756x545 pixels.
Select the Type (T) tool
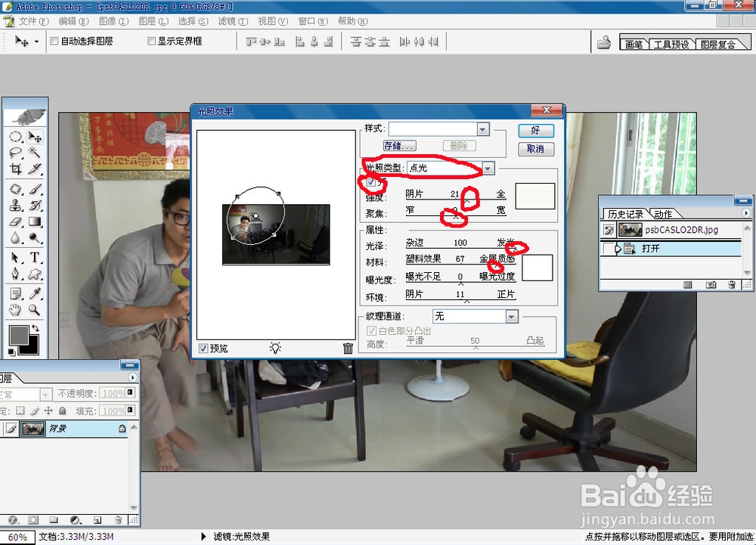coord(35,257)
